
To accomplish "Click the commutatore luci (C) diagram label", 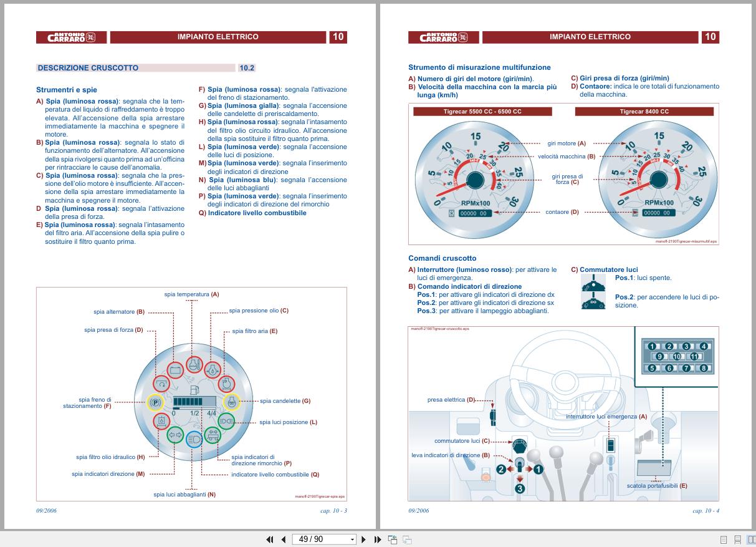I will pos(462,441).
